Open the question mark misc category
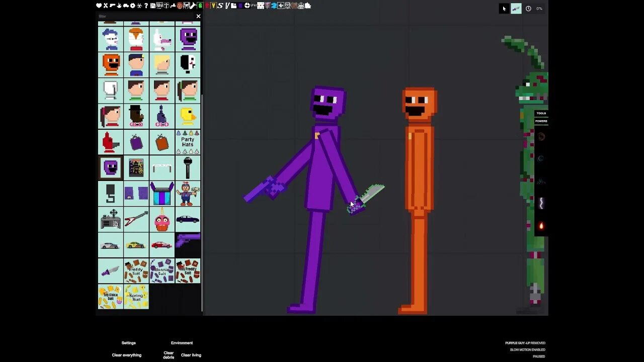This screenshot has height=362, width=644. (x=146, y=6)
